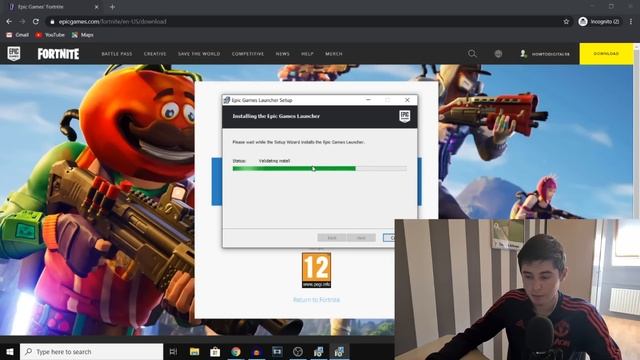Image resolution: width=640 pixels, height=360 pixels.
Task: Click the taskbar search box
Action: coord(91,351)
